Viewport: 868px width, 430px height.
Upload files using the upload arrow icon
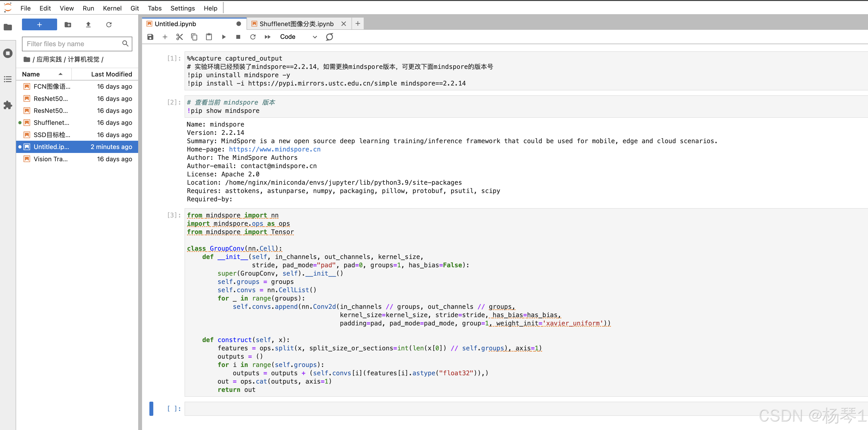coord(88,25)
